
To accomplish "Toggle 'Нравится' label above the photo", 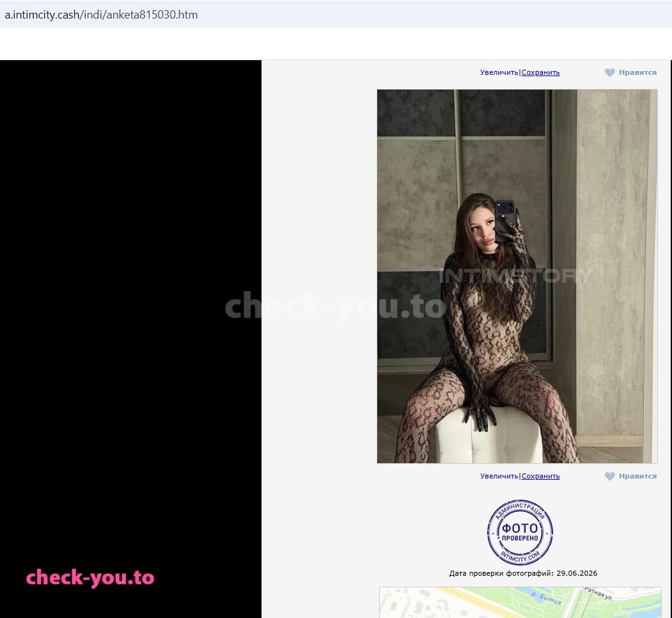I will (637, 72).
